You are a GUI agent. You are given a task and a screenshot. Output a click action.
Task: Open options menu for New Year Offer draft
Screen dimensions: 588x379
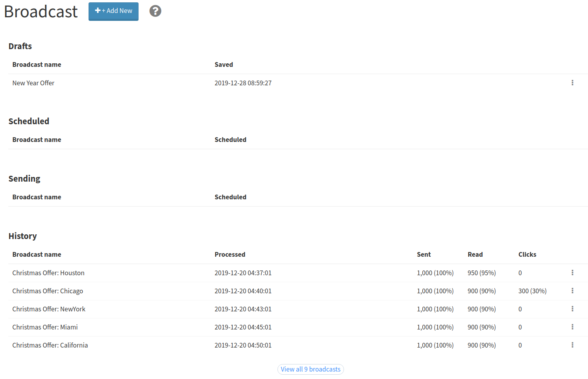(x=572, y=83)
